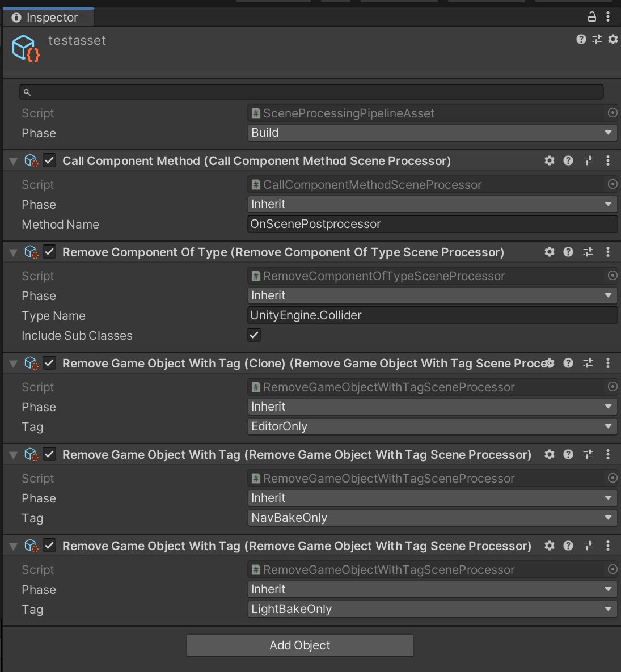Open the Build phase dropdown

click(x=432, y=133)
